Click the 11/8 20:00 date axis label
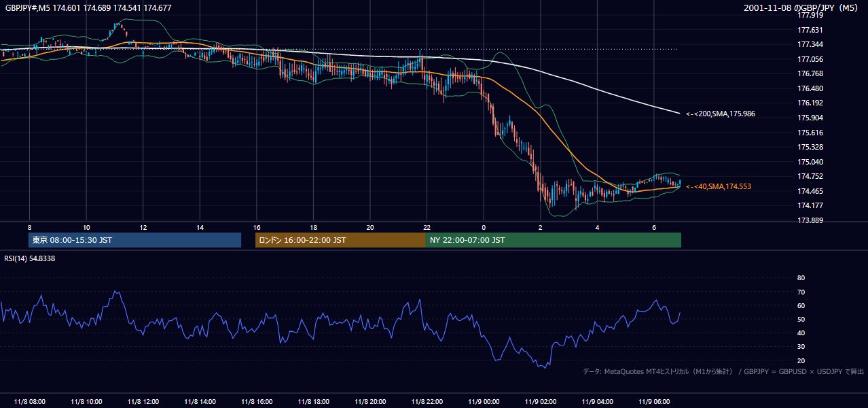The image size is (868, 408). point(370,402)
